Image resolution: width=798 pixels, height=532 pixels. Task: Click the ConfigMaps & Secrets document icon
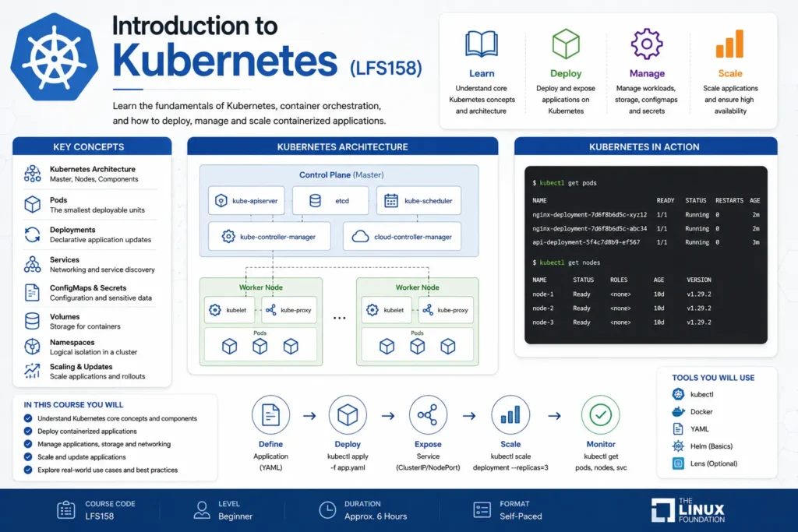[32, 292]
